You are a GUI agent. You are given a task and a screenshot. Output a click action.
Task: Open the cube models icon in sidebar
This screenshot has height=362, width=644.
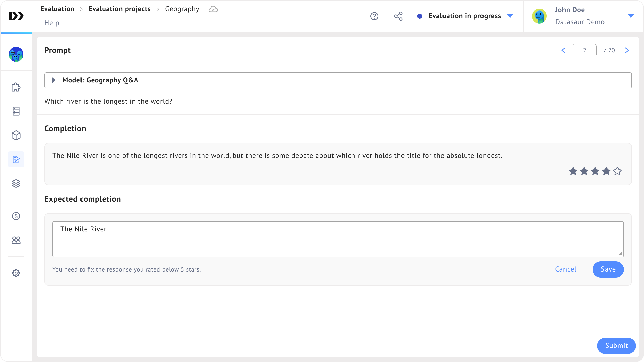point(16,135)
